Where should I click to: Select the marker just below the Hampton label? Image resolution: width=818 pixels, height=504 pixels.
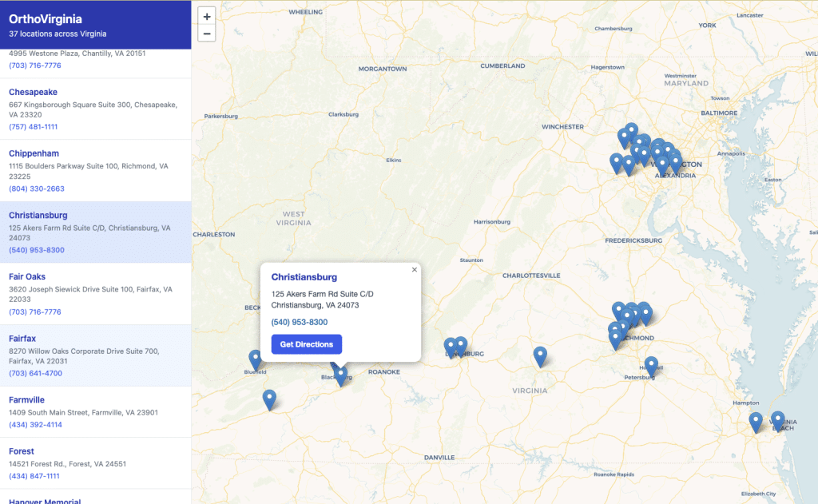(755, 421)
